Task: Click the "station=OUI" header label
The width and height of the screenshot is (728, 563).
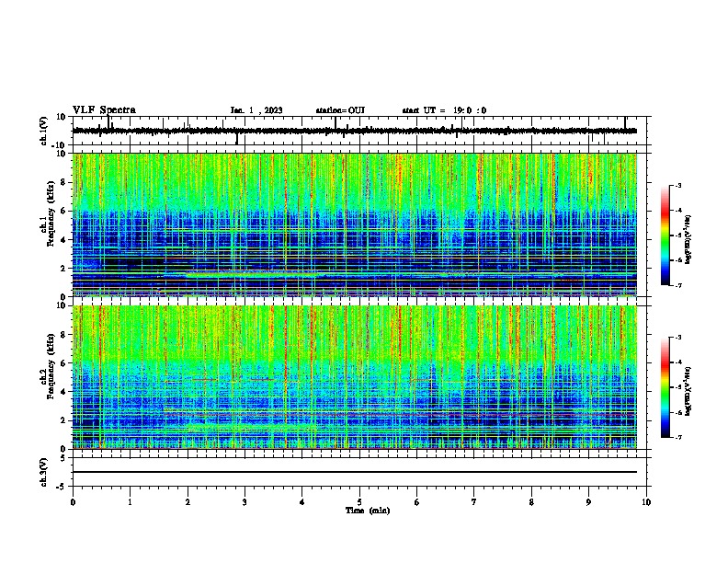Action: (340, 110)
